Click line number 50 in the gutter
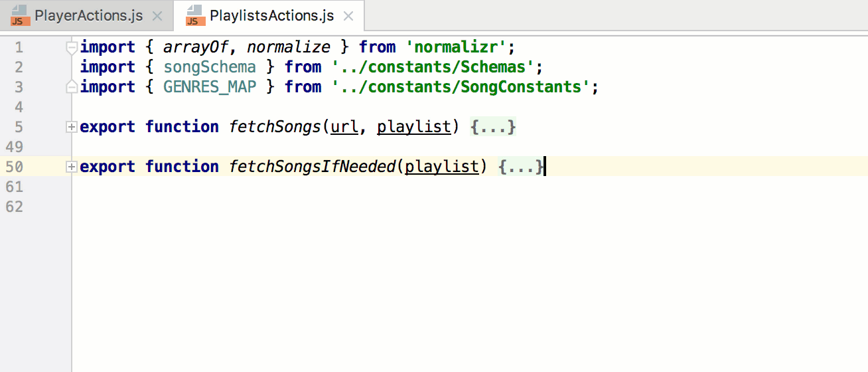This screenshot has height=372, width=868. (x=14, y=167)
